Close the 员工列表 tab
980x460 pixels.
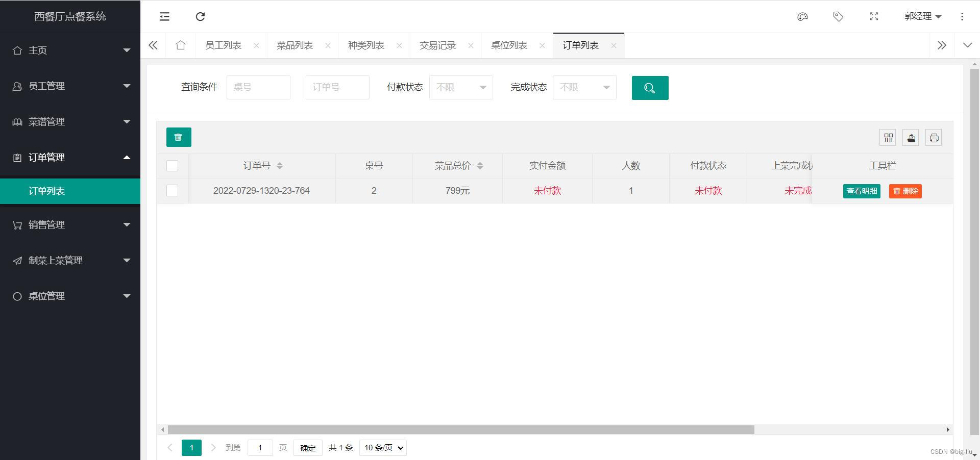click(x=256, y=45)
